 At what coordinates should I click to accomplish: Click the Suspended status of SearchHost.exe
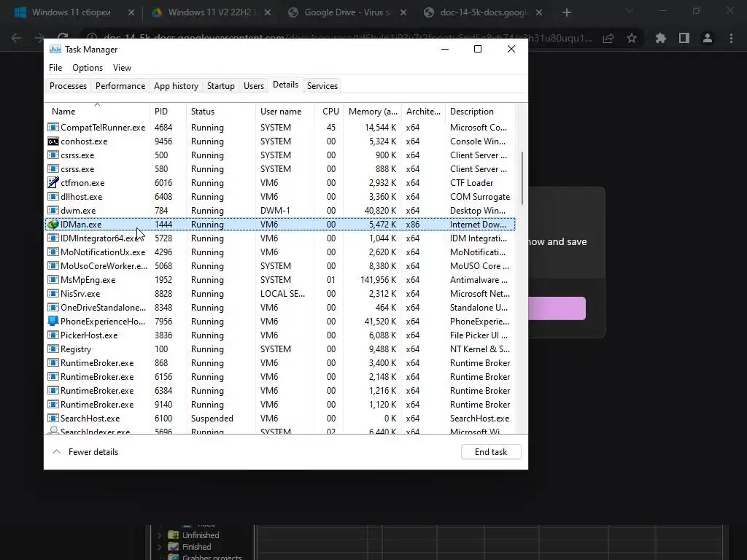click(x=212, y=419)
